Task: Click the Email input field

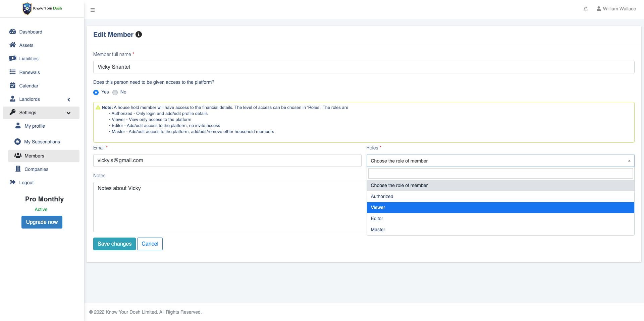Action: pyautogui.click(x=227, y=160)
